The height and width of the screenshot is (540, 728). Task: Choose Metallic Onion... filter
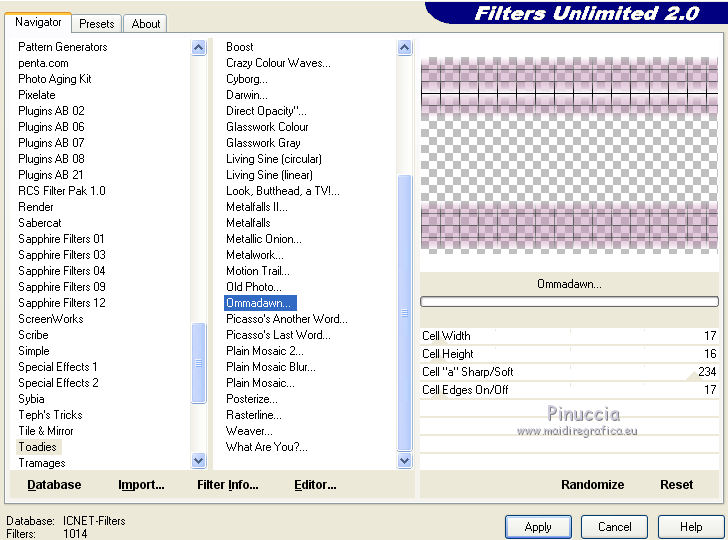(x=264, y=239)
